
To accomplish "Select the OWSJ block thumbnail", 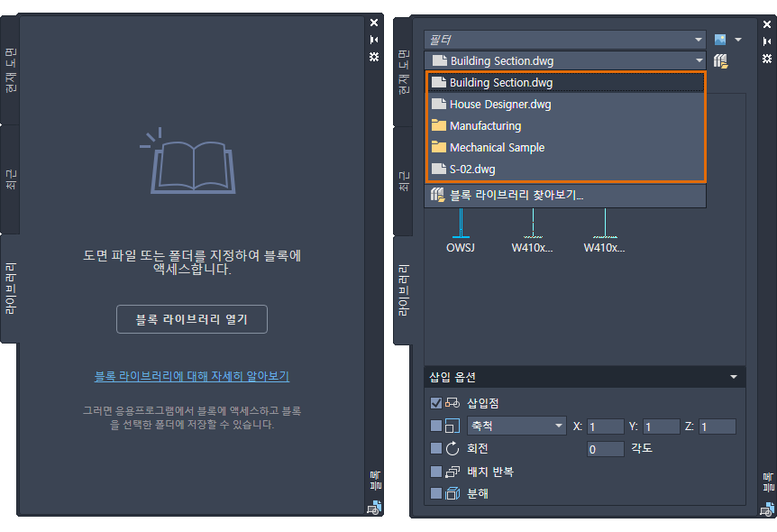I will click(x=461, y=231).
